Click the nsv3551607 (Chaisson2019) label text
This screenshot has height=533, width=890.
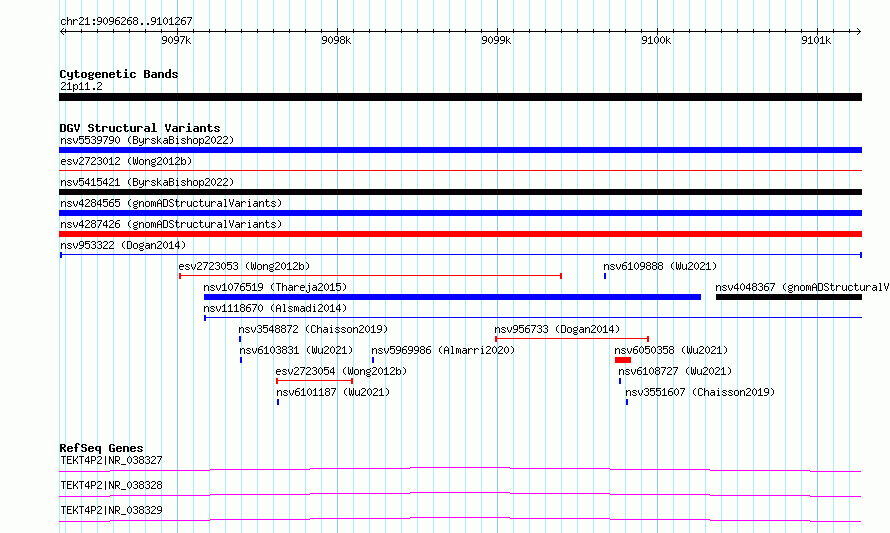700,392
